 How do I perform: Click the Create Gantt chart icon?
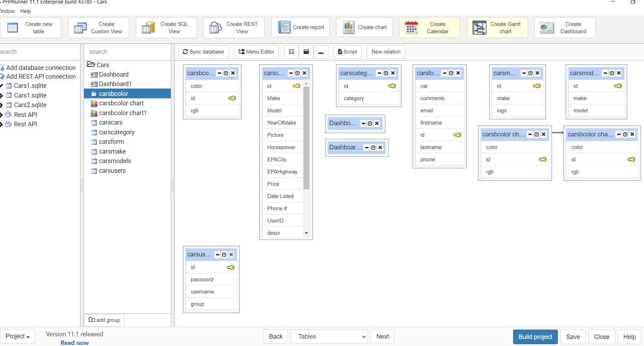[x=479, y=28]
